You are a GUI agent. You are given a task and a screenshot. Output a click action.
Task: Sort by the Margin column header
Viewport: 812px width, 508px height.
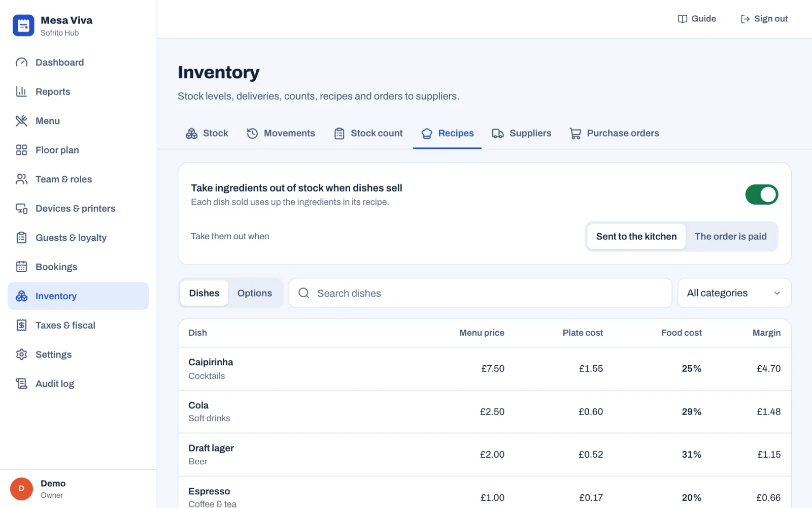766,333
